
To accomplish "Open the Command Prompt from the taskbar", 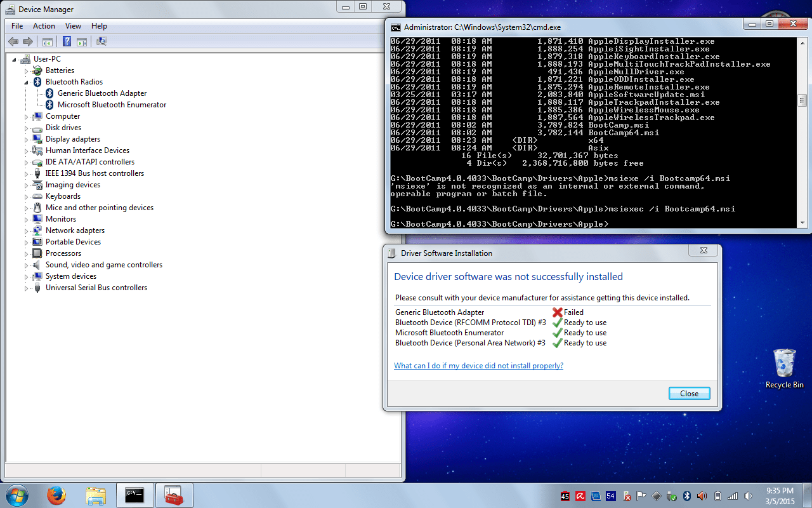I will [134, 495].
